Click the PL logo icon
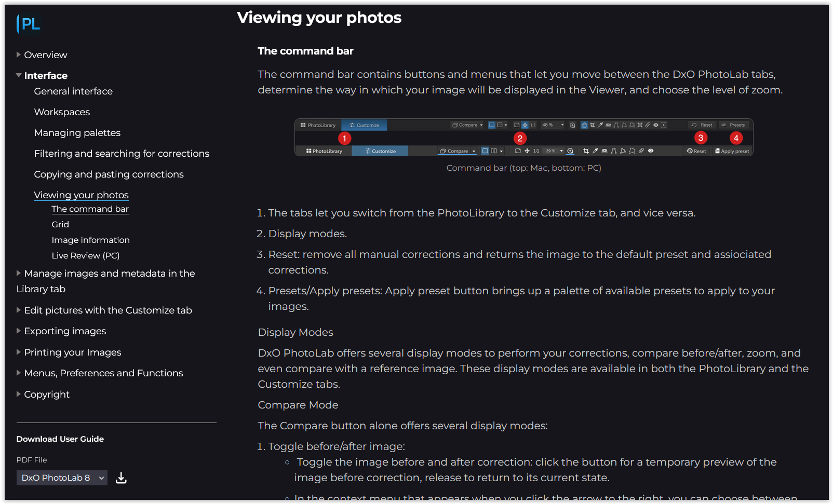The height and width of the screenshot is (504, 833). coord(28,24)
